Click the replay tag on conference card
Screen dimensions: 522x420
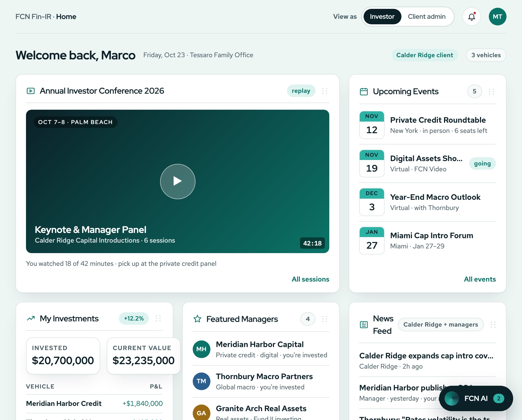click(301, 91)
